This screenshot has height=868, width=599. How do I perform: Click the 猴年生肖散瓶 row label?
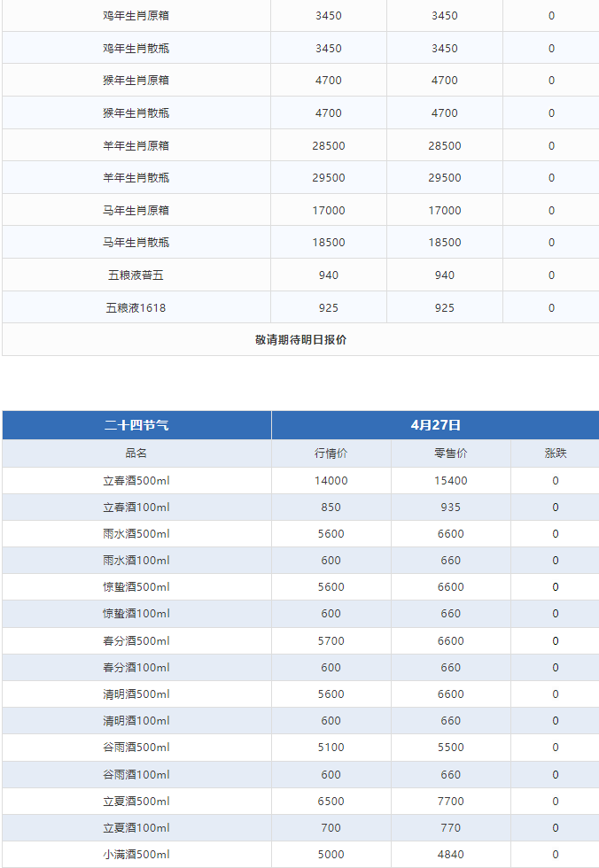[x=136, y=113]
